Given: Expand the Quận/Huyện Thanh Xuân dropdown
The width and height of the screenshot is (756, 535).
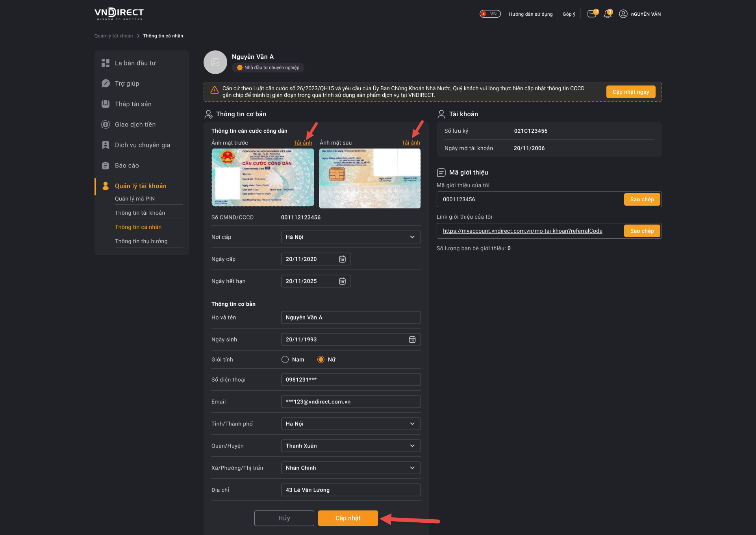Looking at the screenshot, I should tap(351, 446).
